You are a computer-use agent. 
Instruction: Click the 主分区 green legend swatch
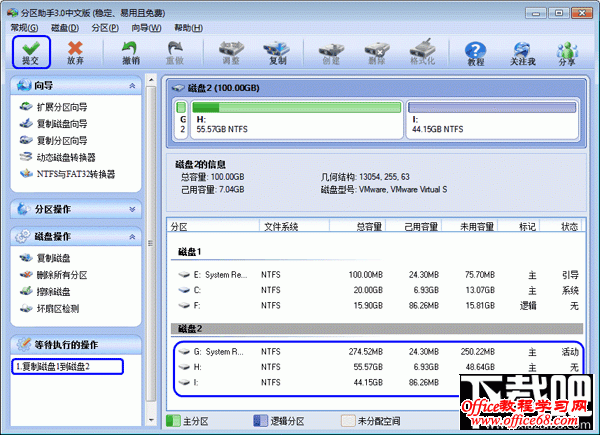tap(173, 421)
